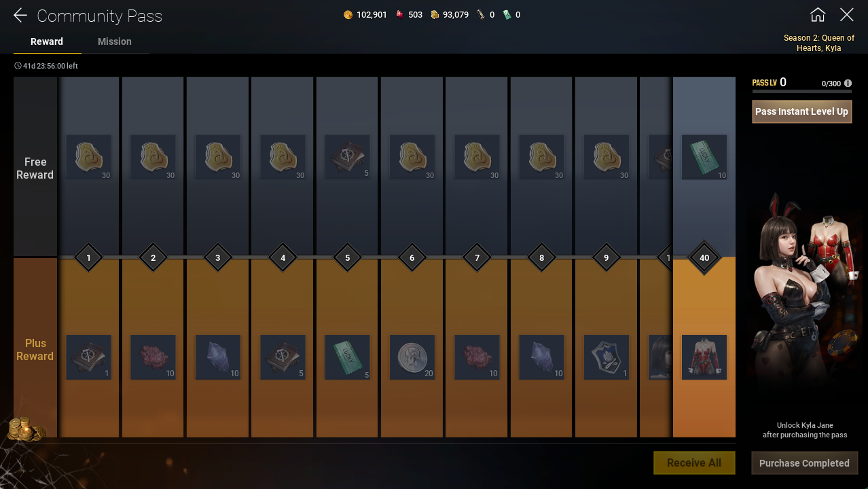Select level 3 plus reward blue crystal

click(218, 357)
